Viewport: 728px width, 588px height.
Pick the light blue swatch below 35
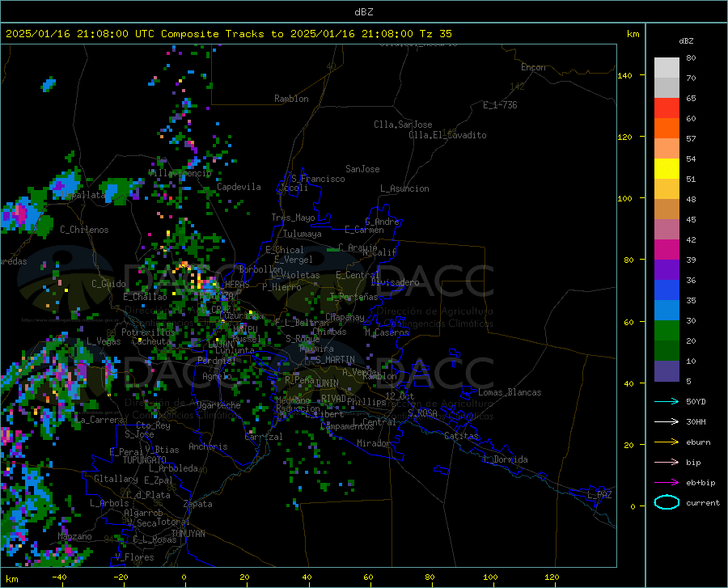667,311
